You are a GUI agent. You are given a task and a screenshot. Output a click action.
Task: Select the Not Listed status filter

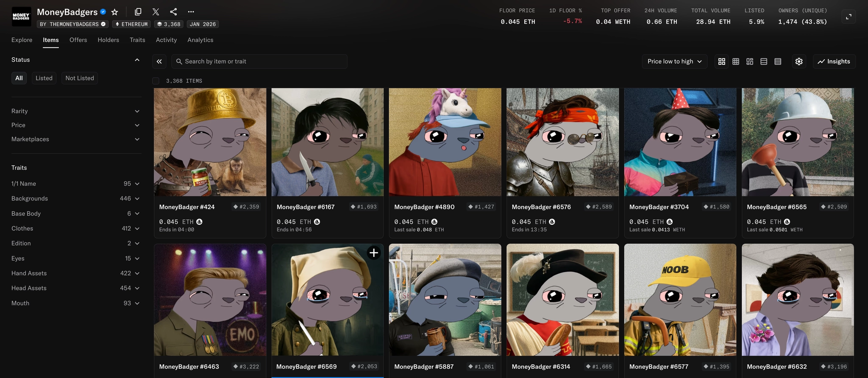coord(80,78)
